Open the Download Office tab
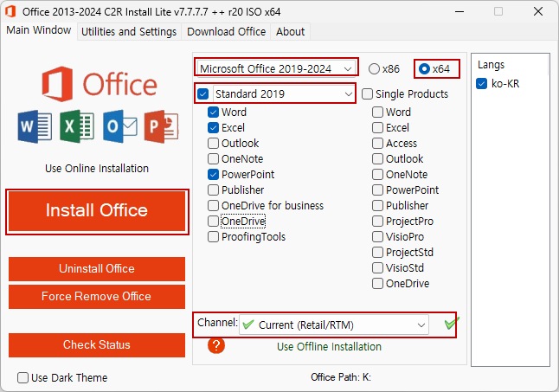Image resolution: width=559 pixels, height=392 pixels. pos(226,32)
